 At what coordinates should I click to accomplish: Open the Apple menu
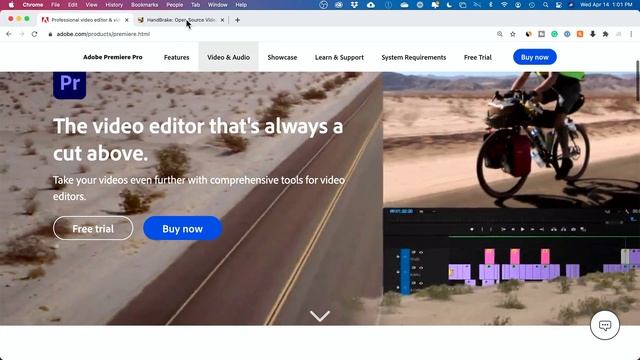[x=11, y=5]
